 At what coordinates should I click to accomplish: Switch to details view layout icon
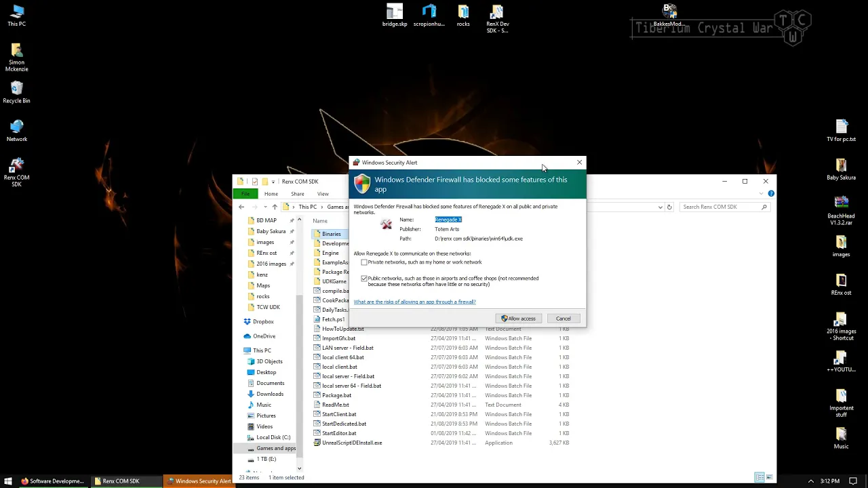759,477
